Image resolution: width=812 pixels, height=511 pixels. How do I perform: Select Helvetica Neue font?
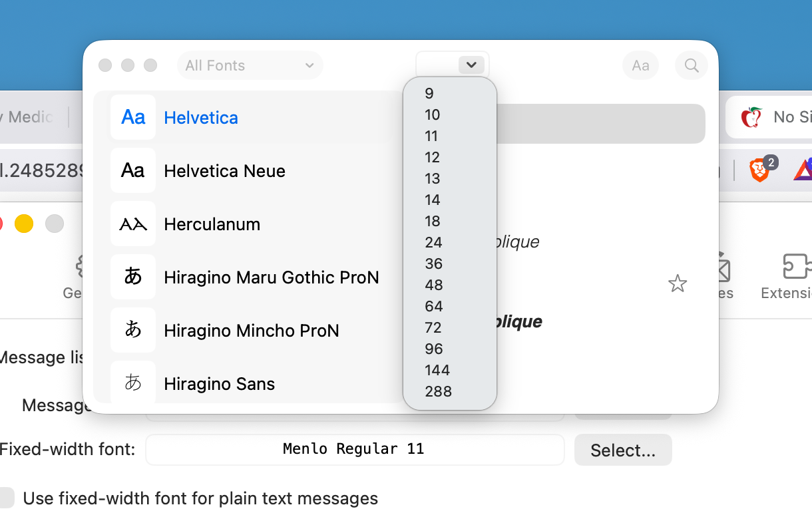tap(224, 171)
